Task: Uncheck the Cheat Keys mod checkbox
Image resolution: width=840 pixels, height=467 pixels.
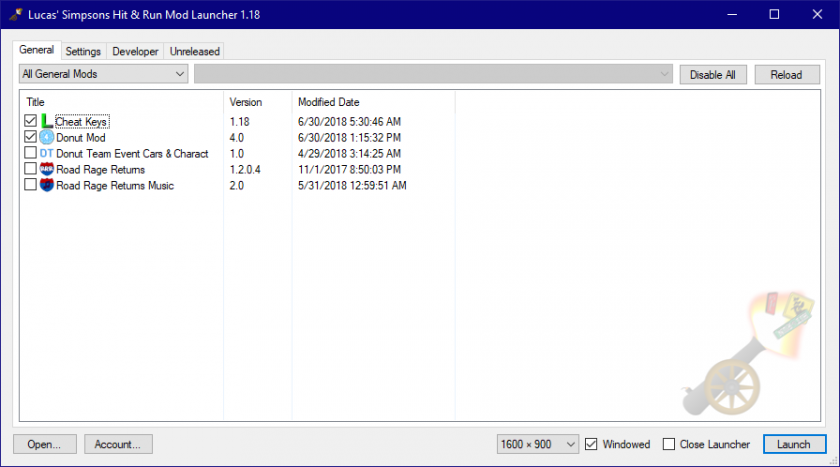Action: [31, 121]
